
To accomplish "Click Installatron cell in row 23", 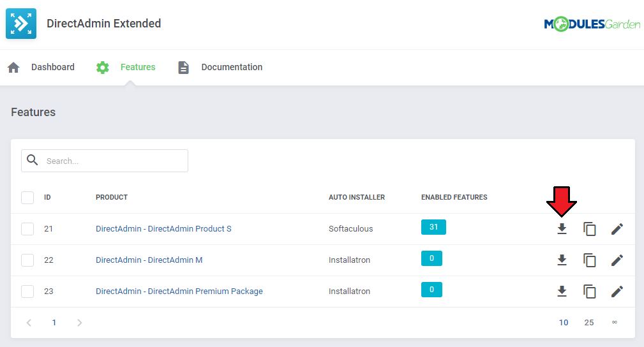I will tap(349, 291).
